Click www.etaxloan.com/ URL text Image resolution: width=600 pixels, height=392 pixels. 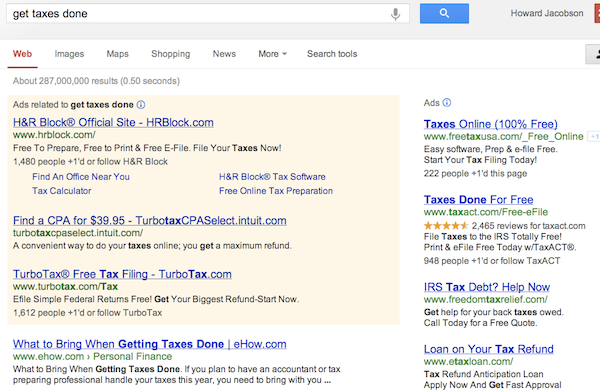click(468, 361)
